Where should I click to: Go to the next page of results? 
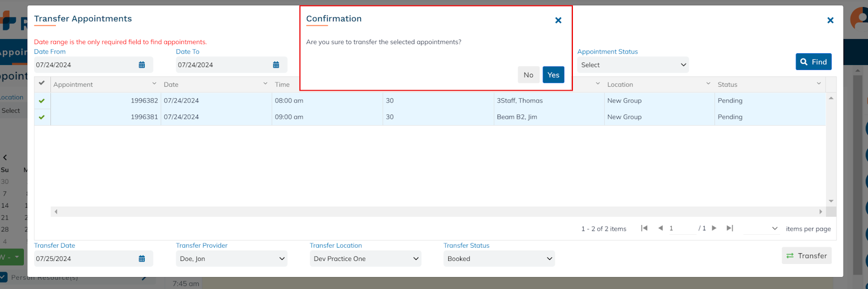coord(714,228)
